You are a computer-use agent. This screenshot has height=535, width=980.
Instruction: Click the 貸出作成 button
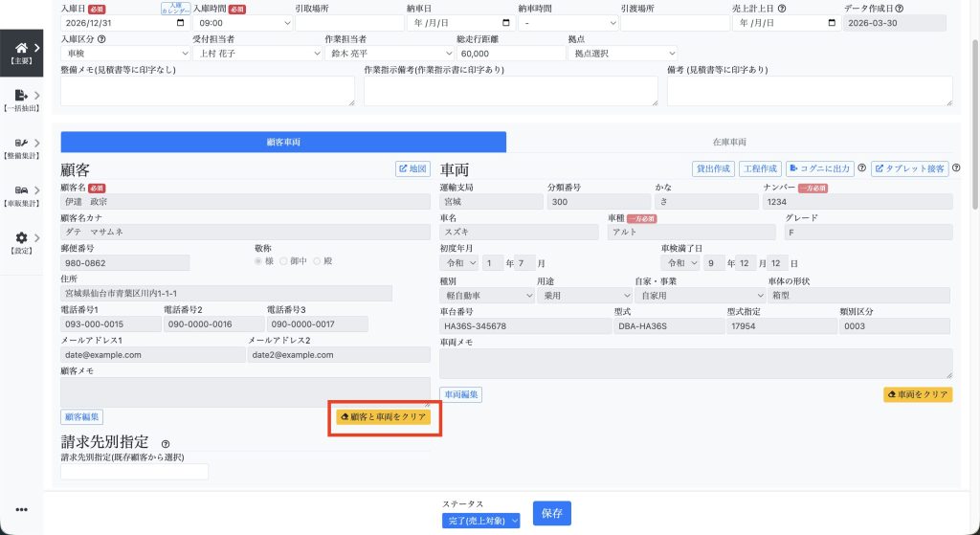click(714, 168)
